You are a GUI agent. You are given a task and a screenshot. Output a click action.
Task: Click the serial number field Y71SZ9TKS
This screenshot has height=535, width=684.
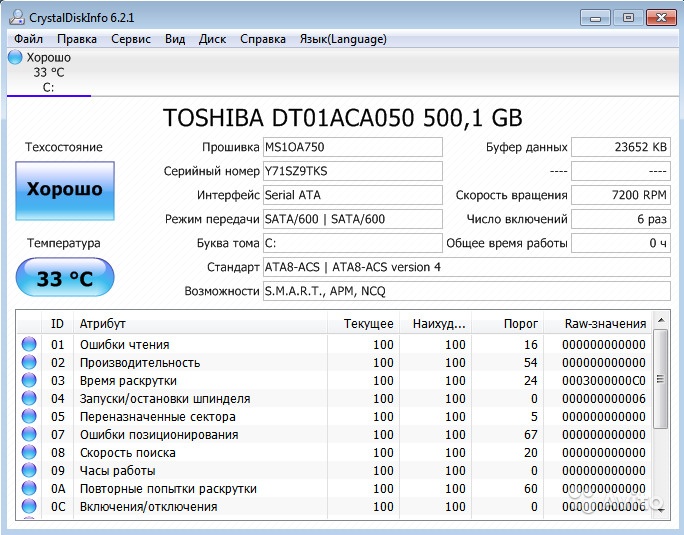pos(352,171)
